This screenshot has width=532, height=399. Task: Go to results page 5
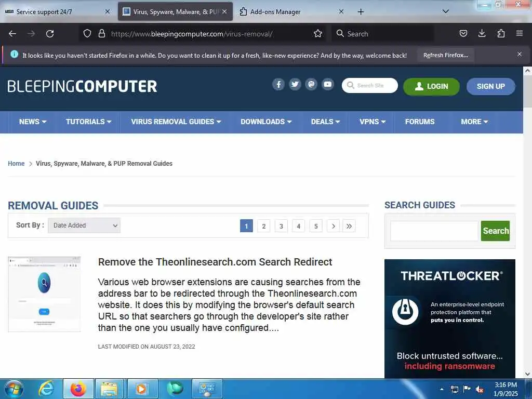click(316, 226)
